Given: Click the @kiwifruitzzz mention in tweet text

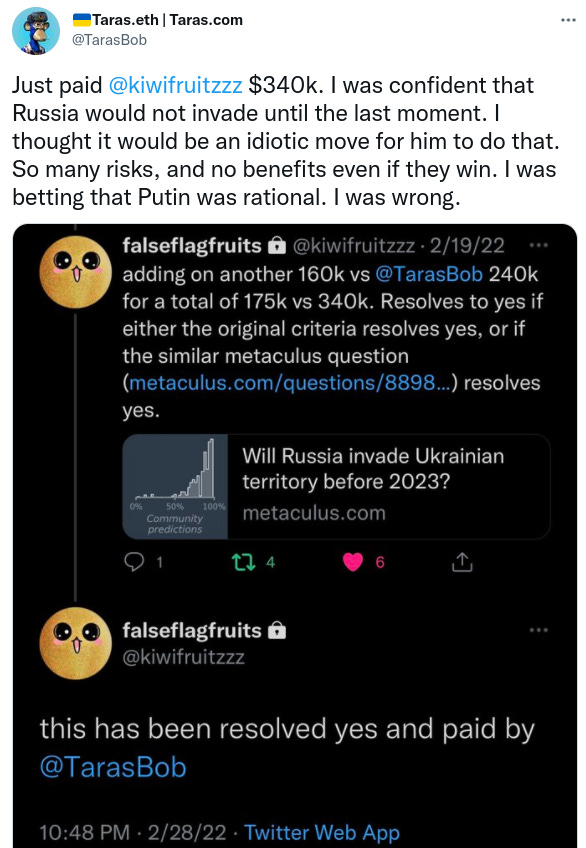Looking at the screenshot, I should [x=175, y=85].
